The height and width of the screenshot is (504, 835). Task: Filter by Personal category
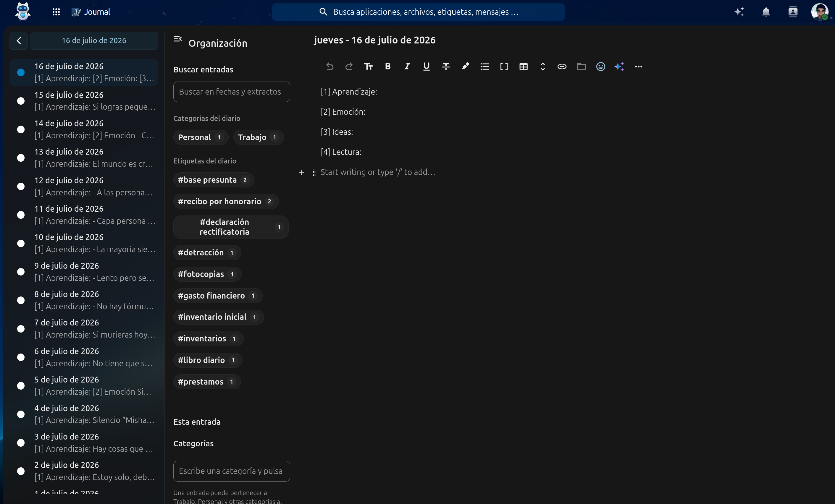click(x=201, y=137)
